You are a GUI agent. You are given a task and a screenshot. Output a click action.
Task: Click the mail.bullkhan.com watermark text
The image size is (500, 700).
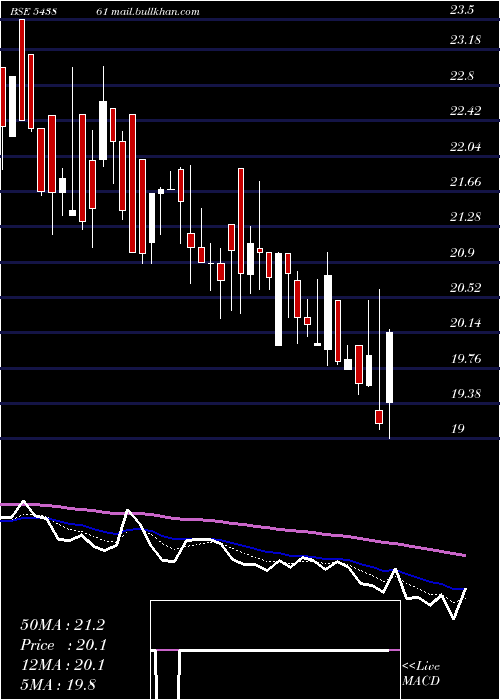[x=154, y=12]
